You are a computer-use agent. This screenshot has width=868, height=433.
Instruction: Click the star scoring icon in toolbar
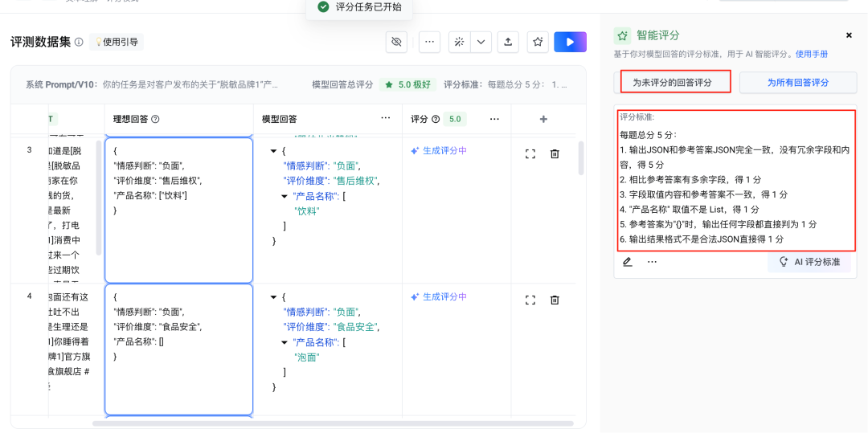tap(538, 42)
